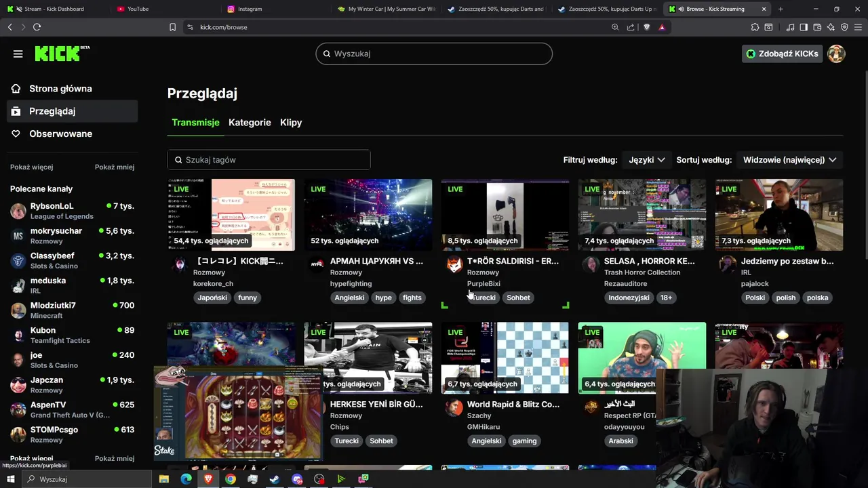Image resolution: width=868 pixels, height=488 pixels.
Task: Click the funny tag
Action: coord(248,298)
